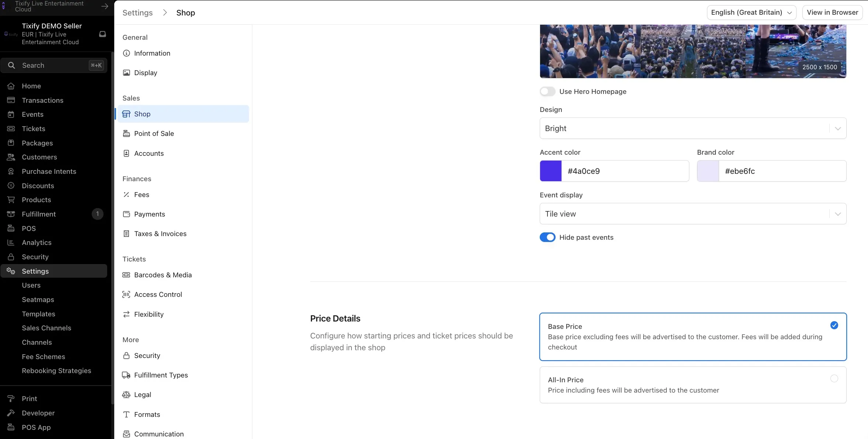Click the Discounts percent badge icon
868x439 pixels.
(11, 186)
